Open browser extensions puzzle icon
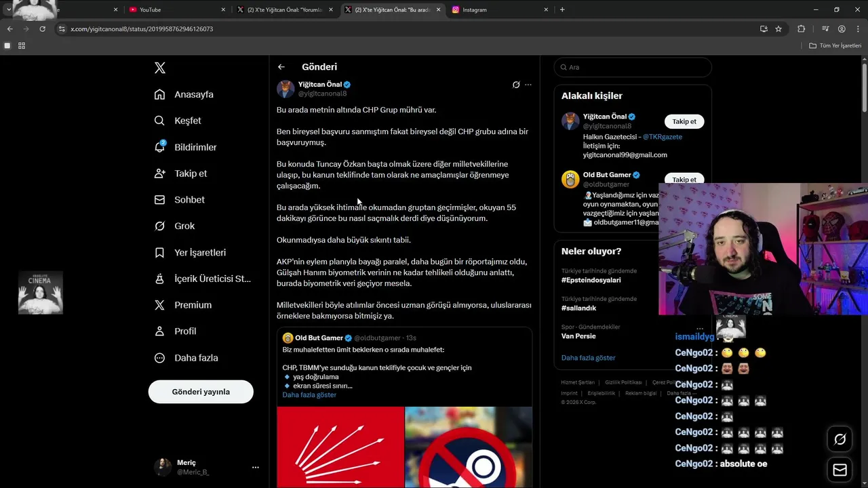 801,29
